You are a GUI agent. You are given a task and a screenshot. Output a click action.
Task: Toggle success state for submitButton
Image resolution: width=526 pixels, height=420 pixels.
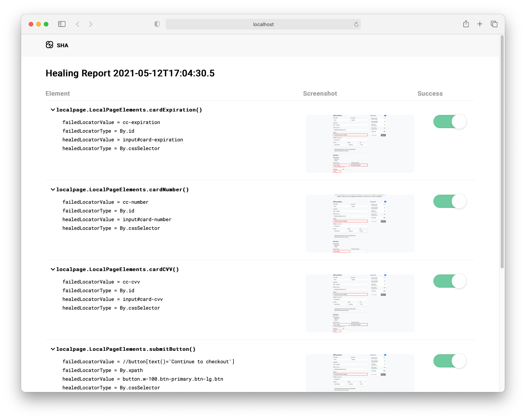pyautogui.click(x=450, y=361)
